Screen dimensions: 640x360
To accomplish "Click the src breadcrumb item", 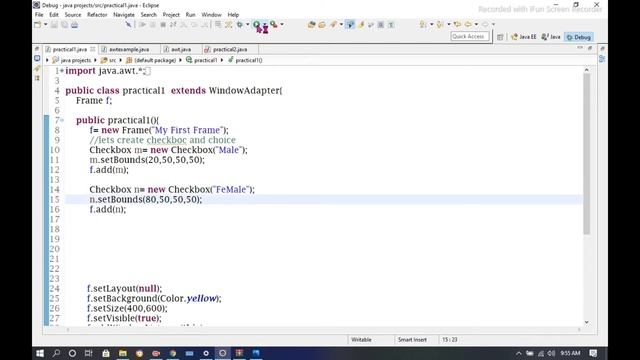I will point(109,60).
